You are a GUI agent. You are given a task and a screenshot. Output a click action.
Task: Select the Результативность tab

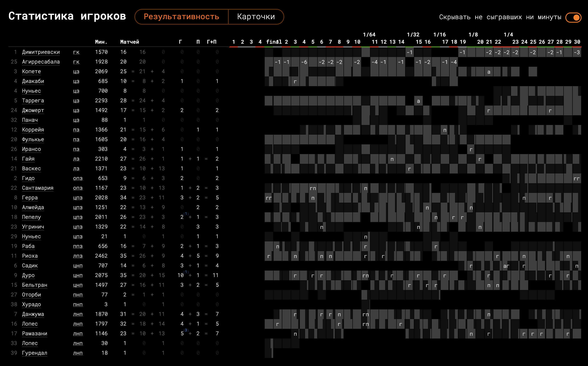pyautogui.click(x=181, y=17)
